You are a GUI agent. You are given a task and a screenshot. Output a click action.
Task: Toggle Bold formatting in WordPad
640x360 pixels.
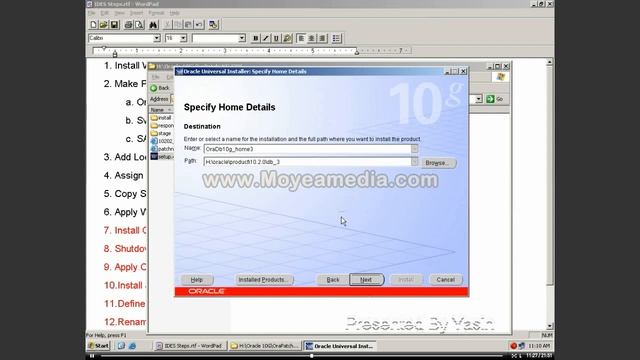tap(256, 38)
